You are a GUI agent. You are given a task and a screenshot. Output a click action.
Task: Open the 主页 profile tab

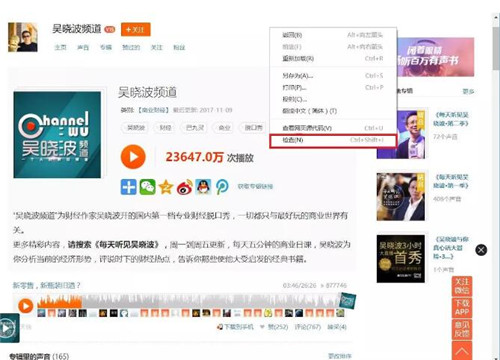[x=60, y=47]
